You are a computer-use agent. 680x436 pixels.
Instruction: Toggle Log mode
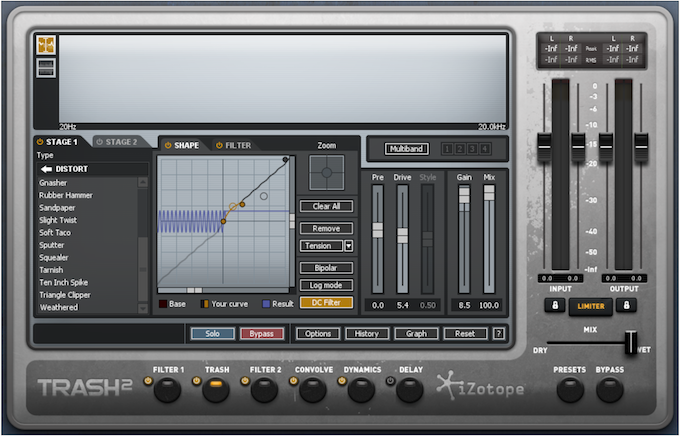pyautogui.click(x=326, y=285)
